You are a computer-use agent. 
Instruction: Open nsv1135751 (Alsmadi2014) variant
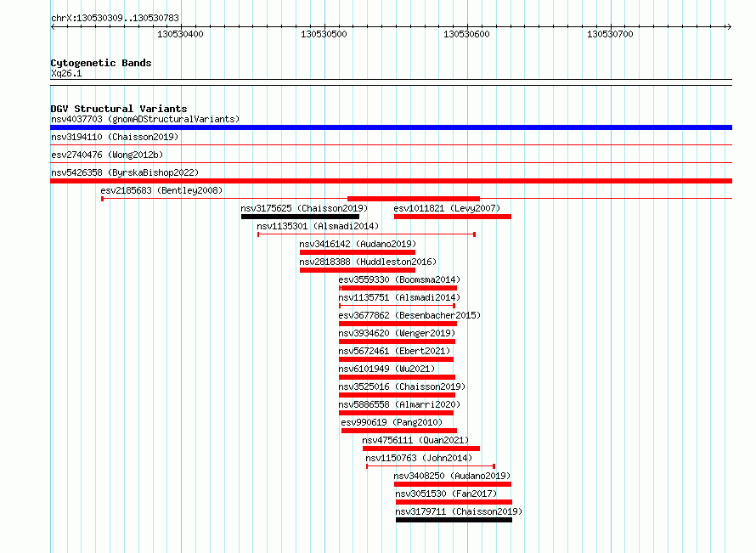click(x=399, y=297)
